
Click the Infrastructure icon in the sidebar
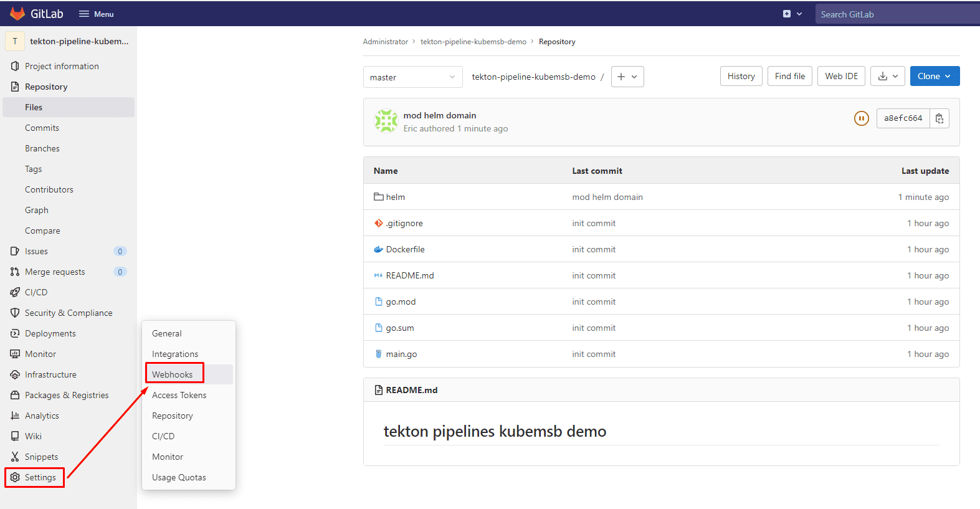pyautogui.click(x=15, y=374)
